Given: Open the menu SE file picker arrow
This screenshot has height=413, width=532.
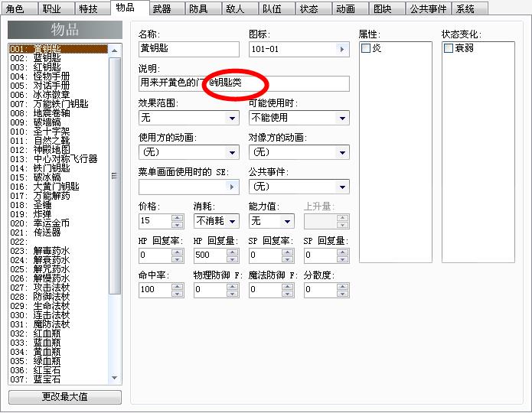Looking at the screenshot, I should pyautogui.click(x=232, y=187).
